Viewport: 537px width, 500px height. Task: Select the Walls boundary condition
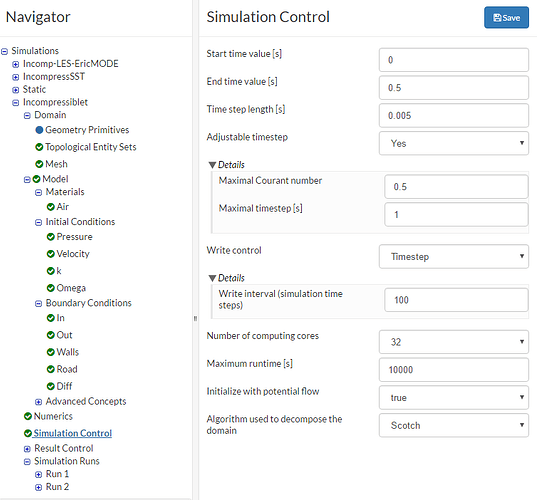[68, 352]
